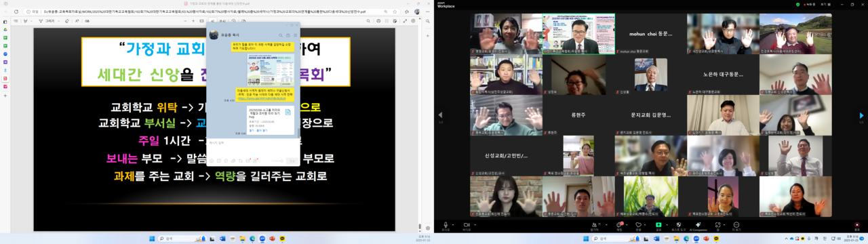The image size is (868, 244).
Task: Open KakaoTalk chat menu hamburger
Action: tap(296, 35)
